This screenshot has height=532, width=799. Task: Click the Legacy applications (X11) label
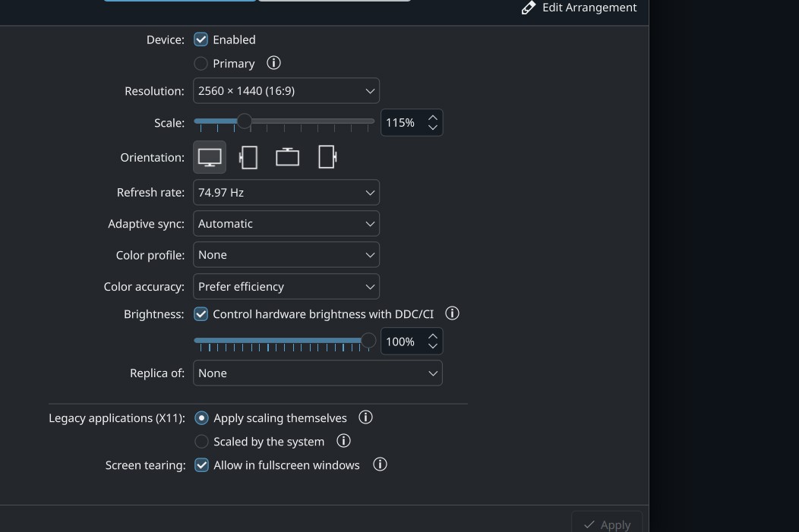117,418
